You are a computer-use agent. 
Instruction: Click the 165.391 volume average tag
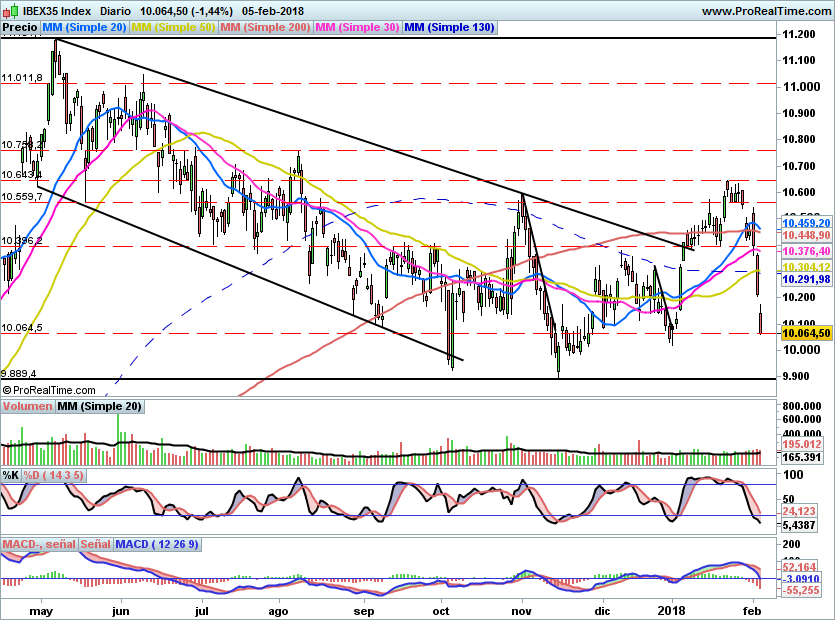[x=801, y=457]
